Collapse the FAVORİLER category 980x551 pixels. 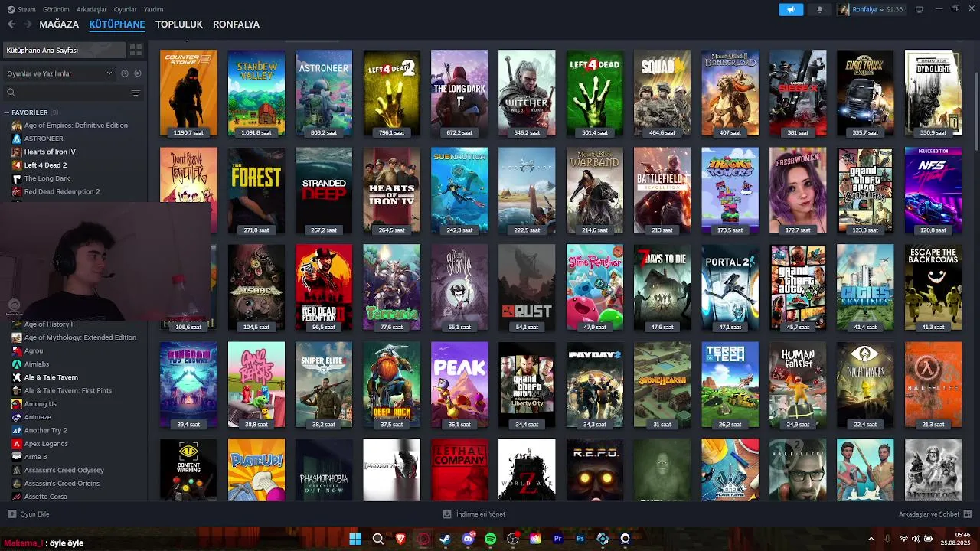click(7, 112)
